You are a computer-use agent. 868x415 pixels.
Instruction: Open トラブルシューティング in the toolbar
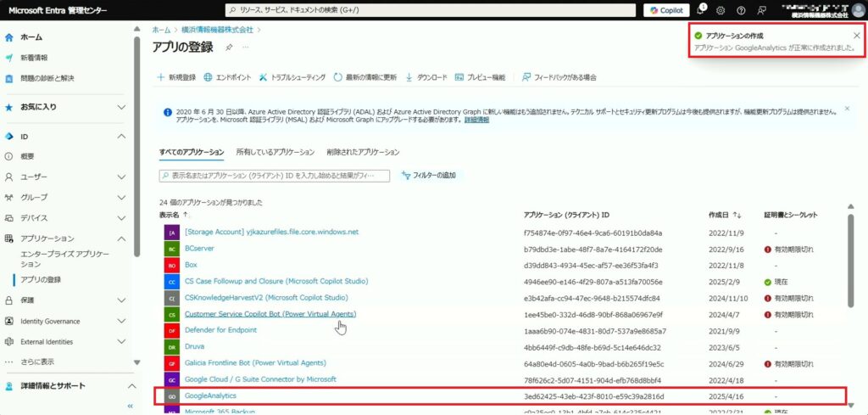click(292, 77)
